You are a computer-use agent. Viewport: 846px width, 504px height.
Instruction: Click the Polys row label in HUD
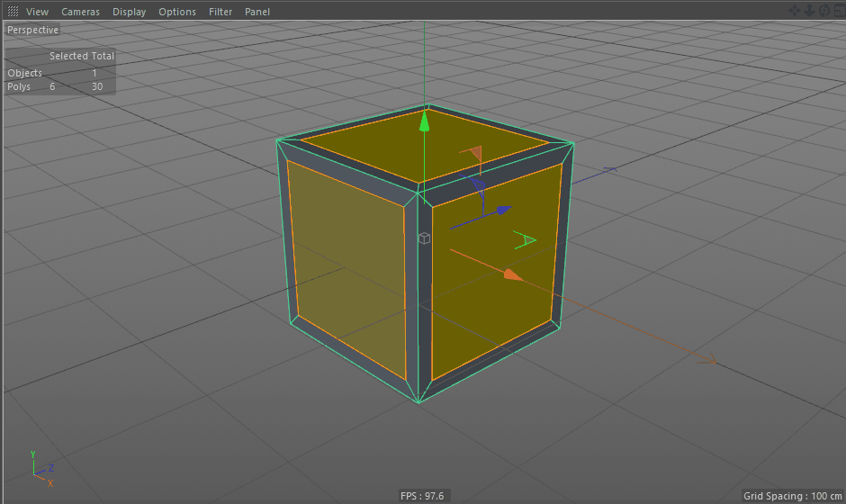(19, 86)
